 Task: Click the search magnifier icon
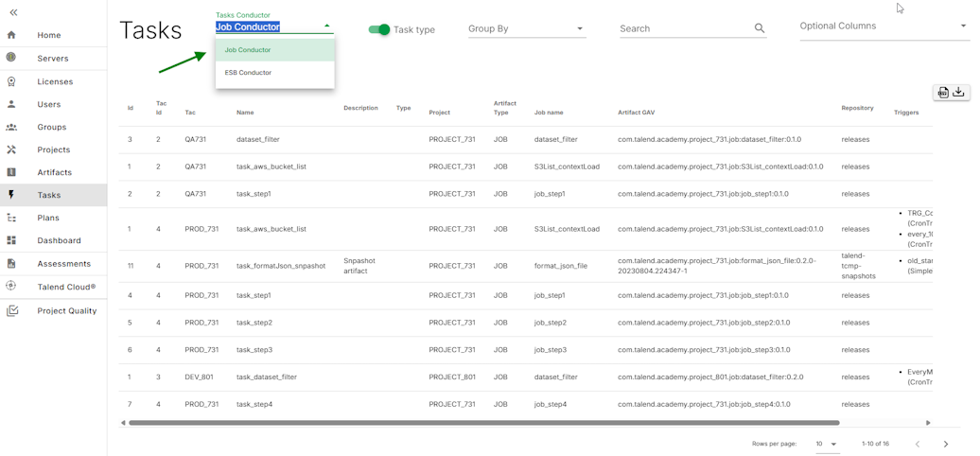(x=759, y=28)
